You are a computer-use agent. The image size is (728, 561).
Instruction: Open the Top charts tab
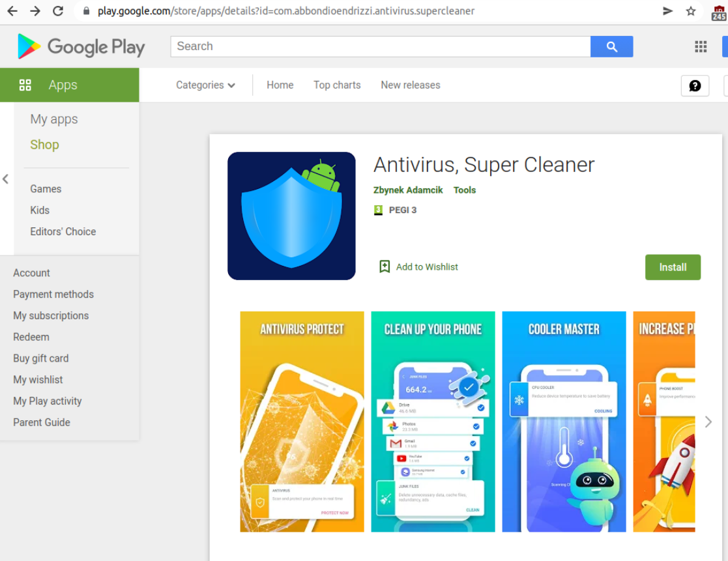coord(337,85)
